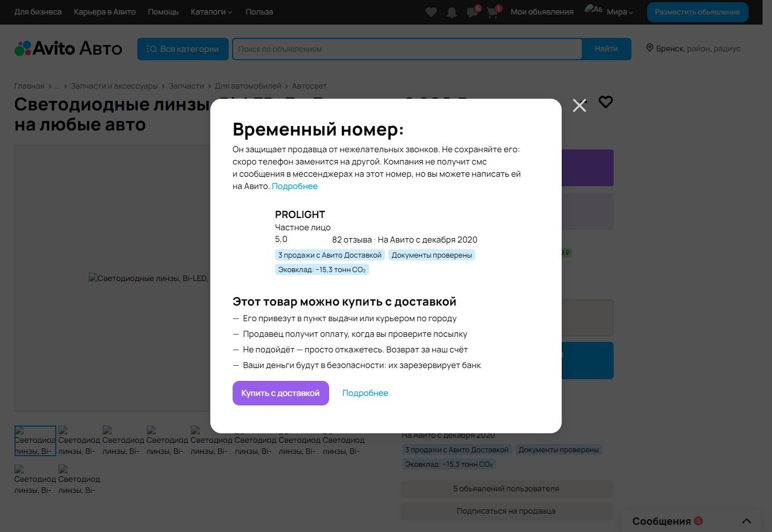Image resolution: width=772 pixels, height=532 pixels.
Task: Expand the Мира profile dropdown
Action: (620, 12)
